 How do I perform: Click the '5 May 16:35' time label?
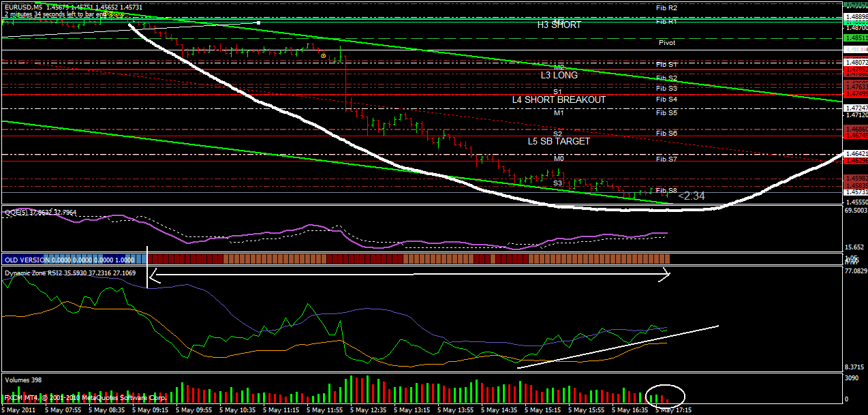[x=630, y=410]
